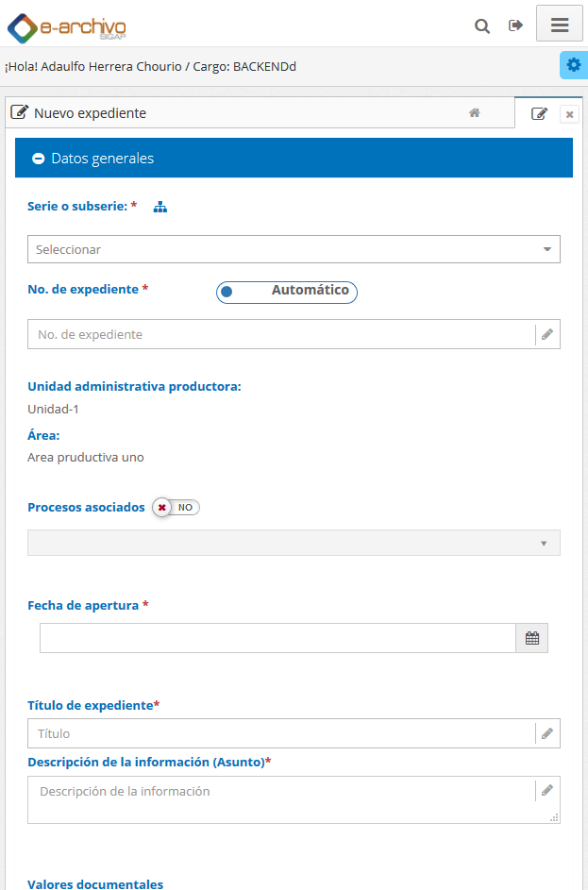Open the blue settings gear
Screen dimensions: 588x890
(574, 65)
